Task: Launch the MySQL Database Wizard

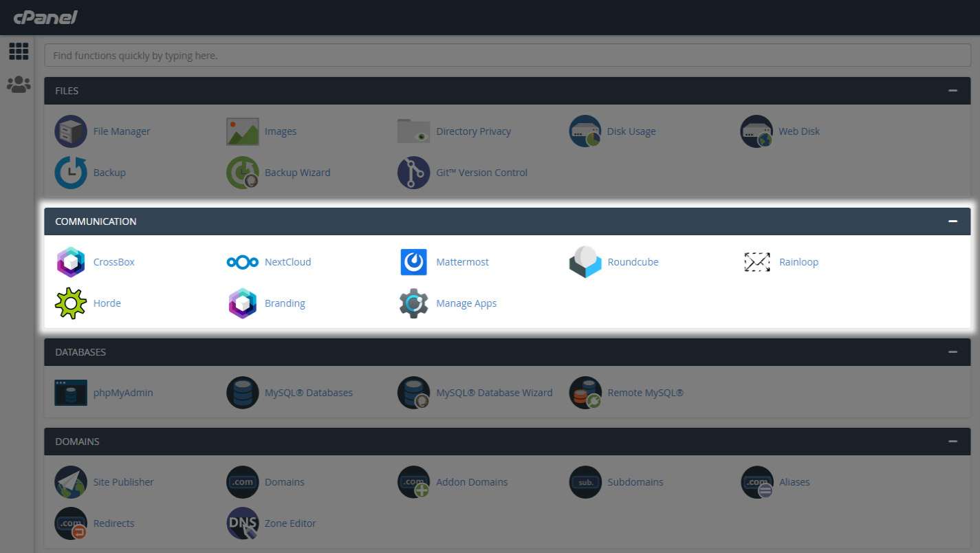Action: pyautogui.click(x=413, y=393)
